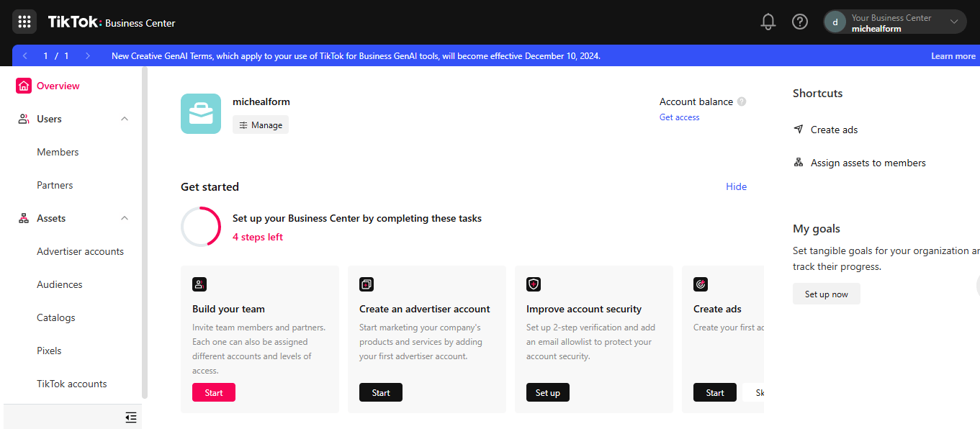
Task: Click the briefcase business avatar
Action: click(x=201, y=114)
